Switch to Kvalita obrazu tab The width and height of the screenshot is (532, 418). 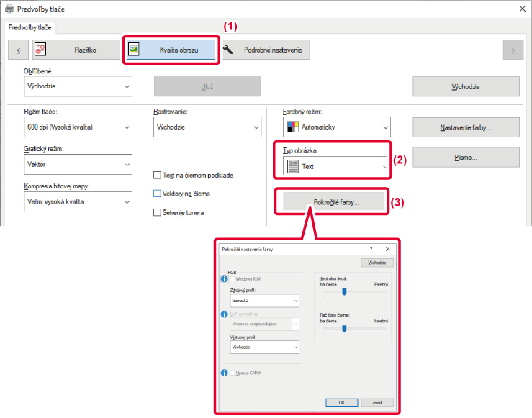pos(170,50)
